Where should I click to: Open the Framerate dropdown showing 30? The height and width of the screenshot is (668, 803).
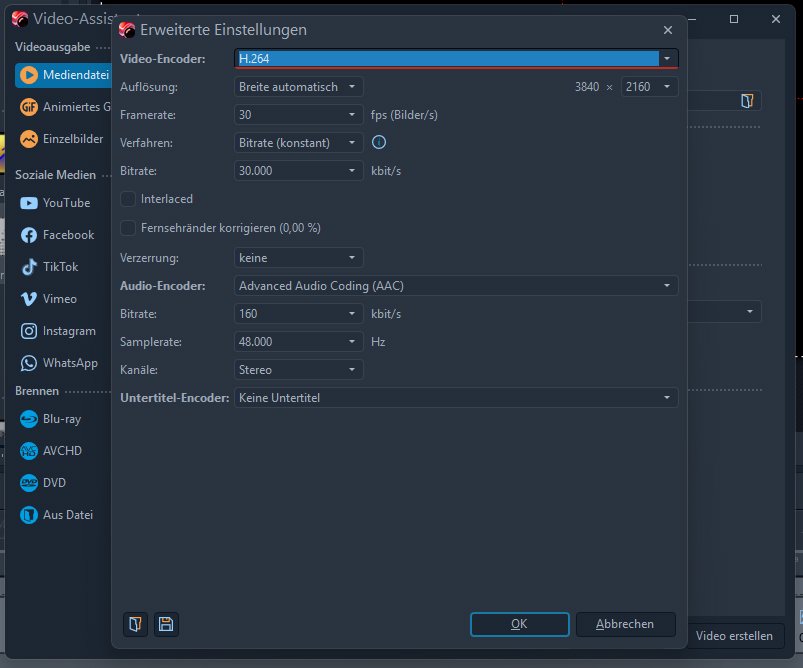click(x=299, y=115)
